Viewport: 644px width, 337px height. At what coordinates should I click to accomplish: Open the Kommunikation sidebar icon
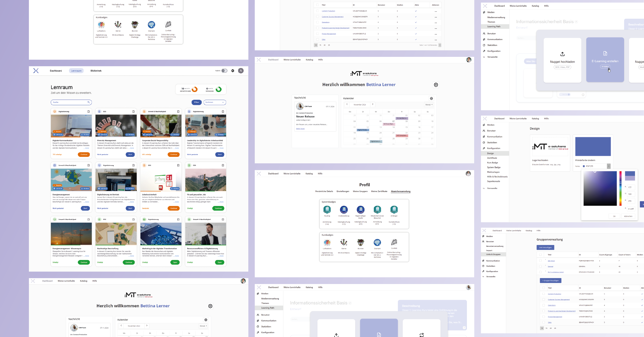[484, 39]
